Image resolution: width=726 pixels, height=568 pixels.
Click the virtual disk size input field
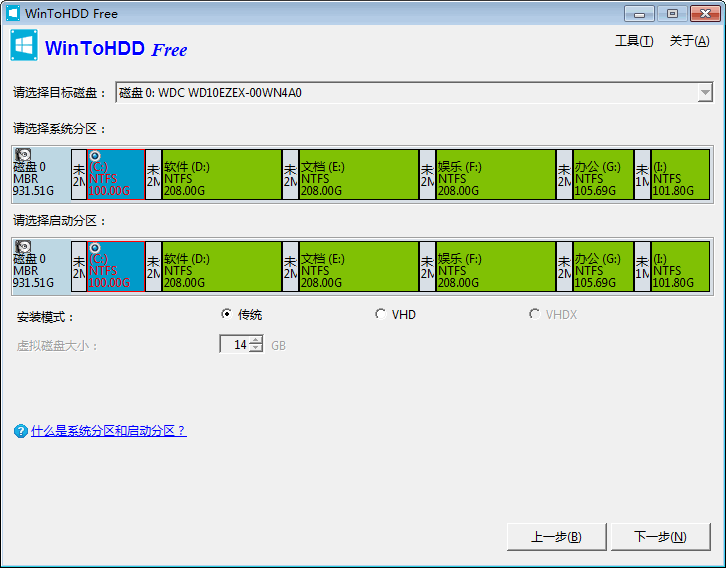click(x=235, y=345)
